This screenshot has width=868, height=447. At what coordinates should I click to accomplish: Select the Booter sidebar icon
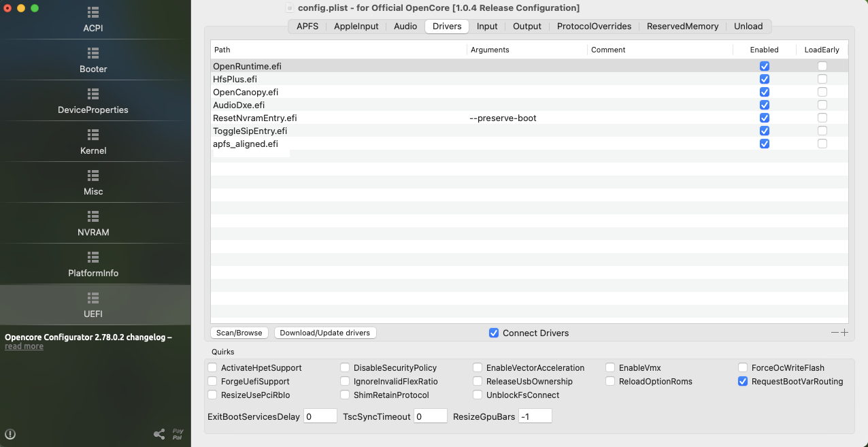pyautogui.click(x=93, y=53)
